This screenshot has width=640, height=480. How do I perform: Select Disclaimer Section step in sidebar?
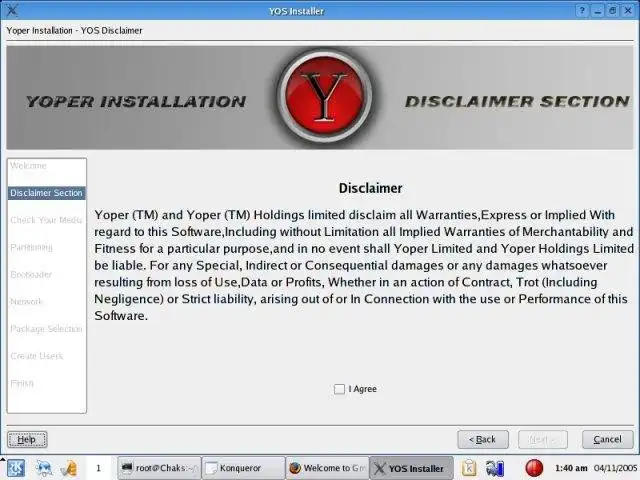47,193
